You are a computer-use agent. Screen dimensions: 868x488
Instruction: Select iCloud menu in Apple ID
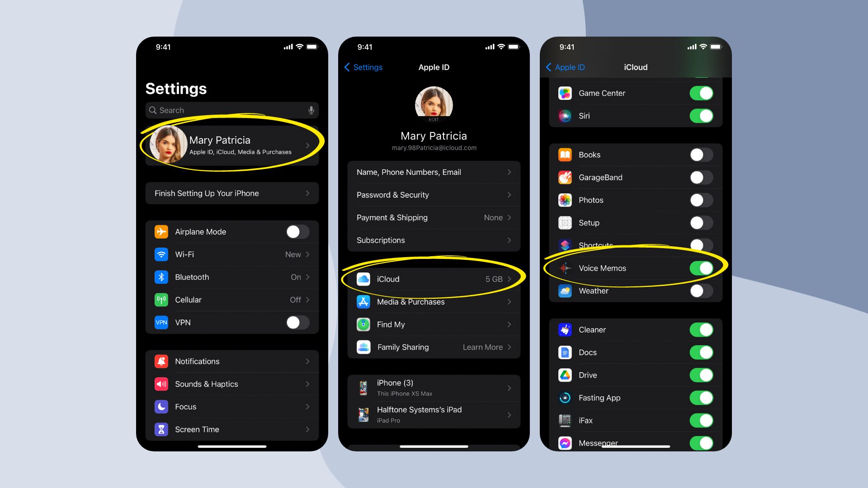[434, 279]
